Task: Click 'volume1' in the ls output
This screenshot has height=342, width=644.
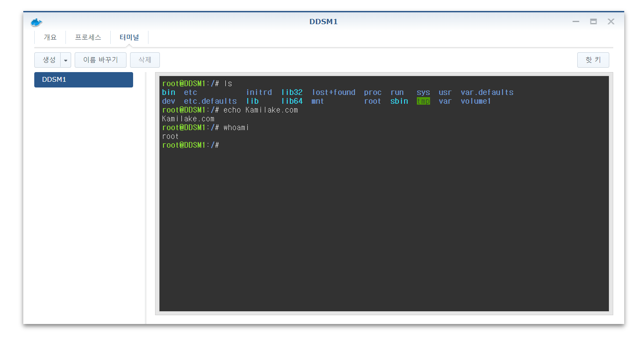Action: (x=476, y=101)
